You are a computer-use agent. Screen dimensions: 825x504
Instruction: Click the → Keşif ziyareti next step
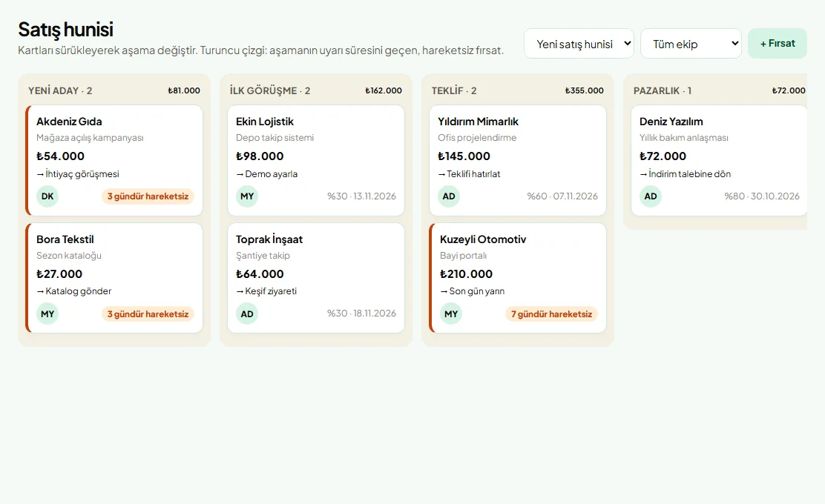click(x=266, y=291)
